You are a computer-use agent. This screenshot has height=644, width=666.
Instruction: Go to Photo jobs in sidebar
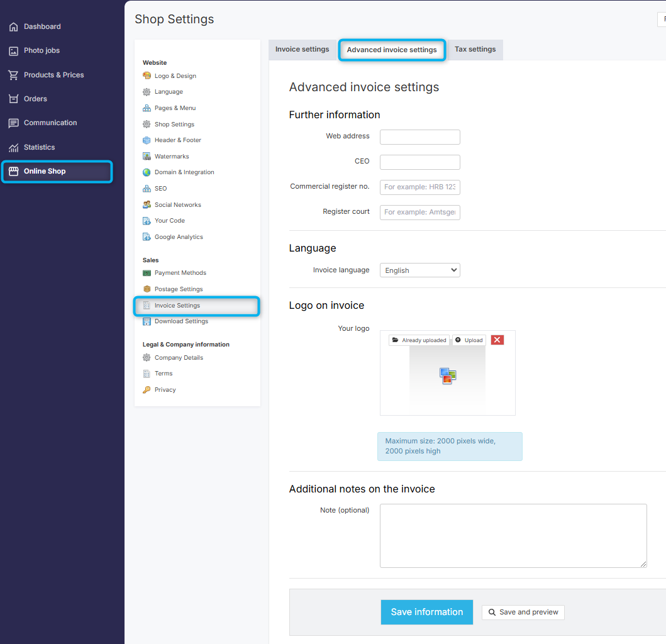[x=42, y=50]
